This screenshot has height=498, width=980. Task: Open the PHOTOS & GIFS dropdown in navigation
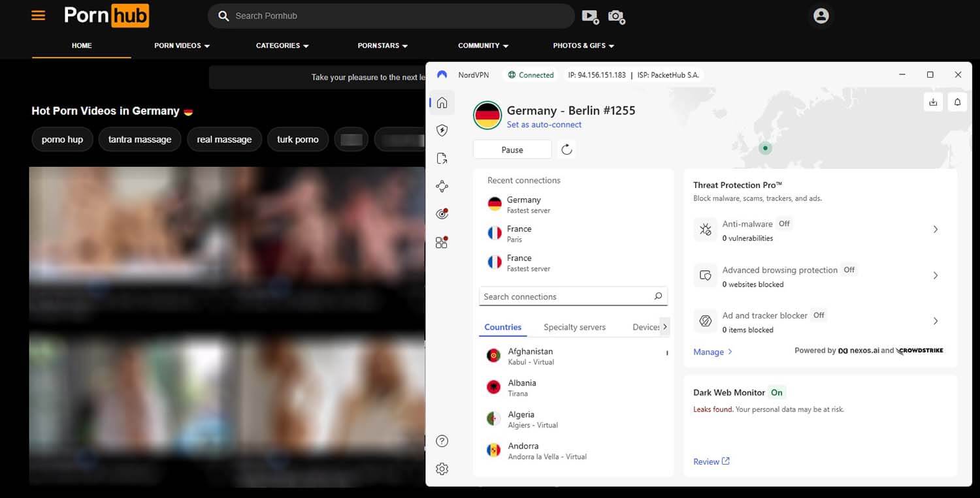pos(583,46)
